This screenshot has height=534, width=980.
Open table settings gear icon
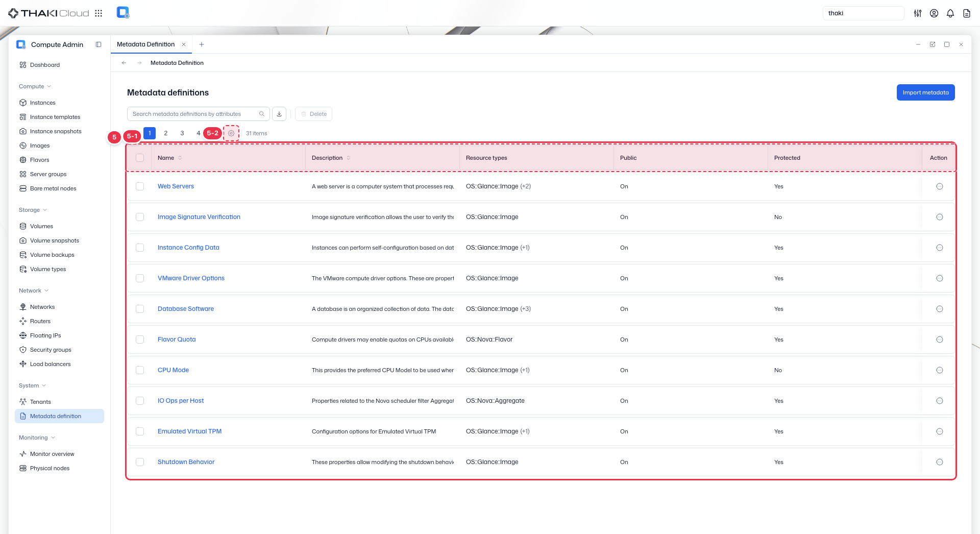tap(231, 133)
